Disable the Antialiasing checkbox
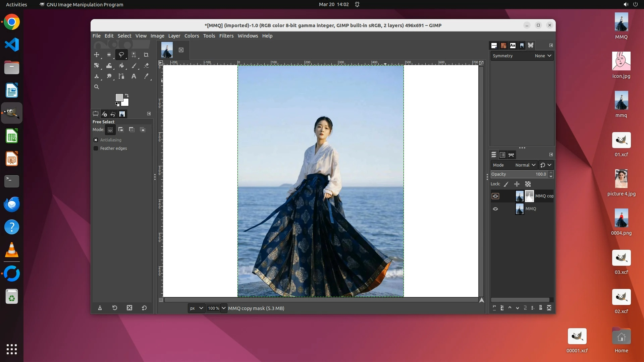This screenshot has width=644, height=362. coord(96,140)
